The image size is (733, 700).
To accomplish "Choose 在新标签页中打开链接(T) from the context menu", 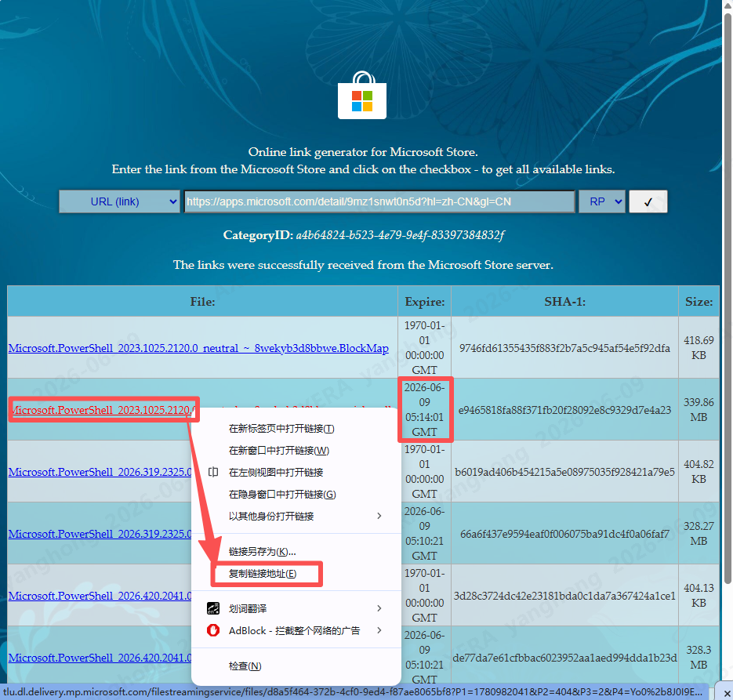I will [x=296, y=429].
